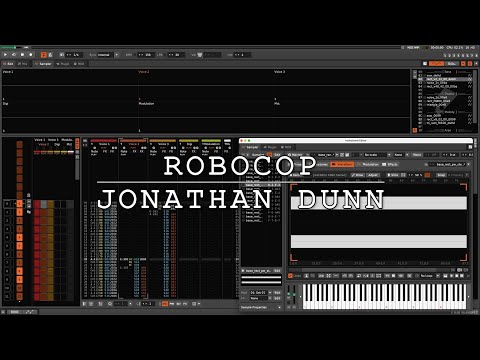480x360 pixels.
Task: Select the MIDI tab in the Instrument Editor window
Action: 286,147
